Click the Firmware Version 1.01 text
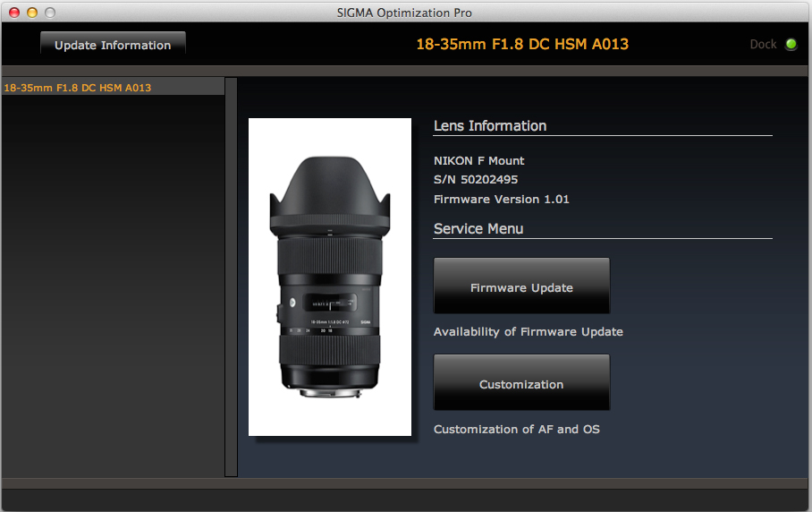Viewport: 812px width, 512px height. 502,199
